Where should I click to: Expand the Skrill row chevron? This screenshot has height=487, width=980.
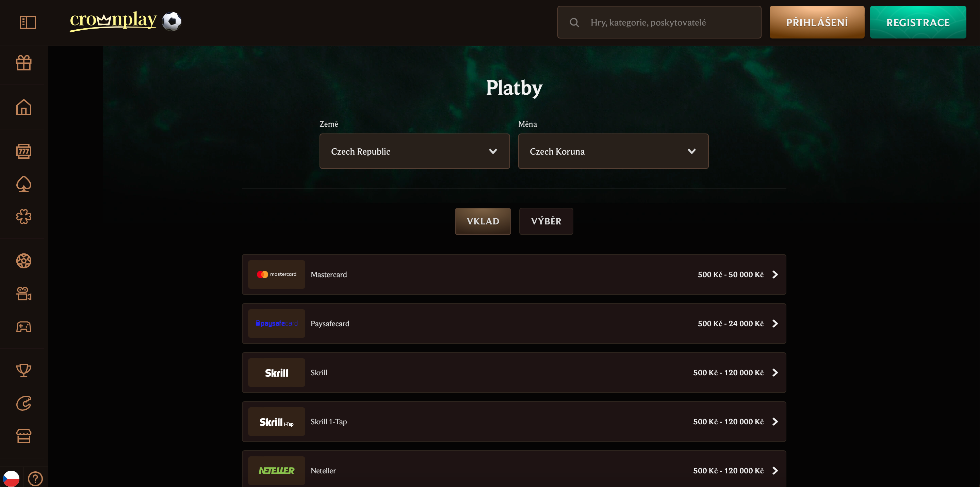point(775,373)
